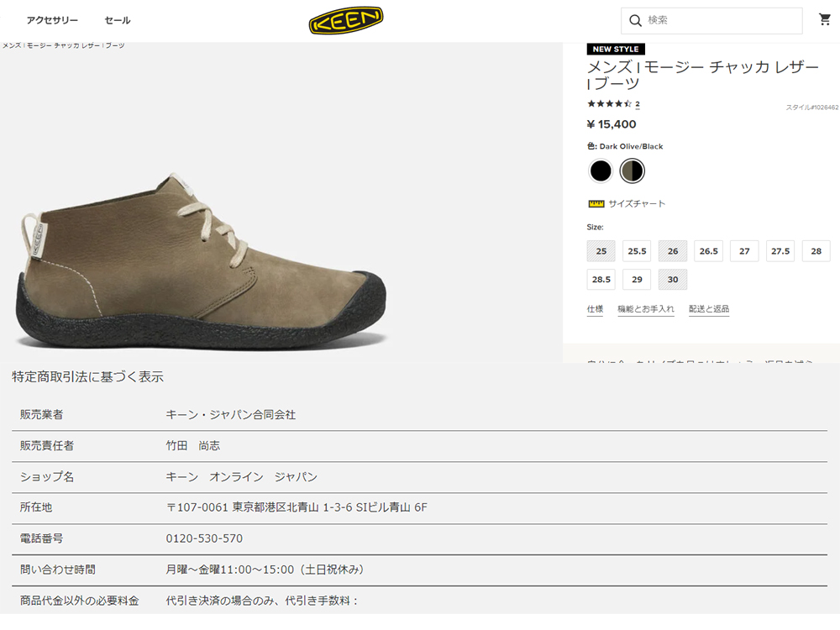This screenshot has width=840, height=630.
Task: Open the 配送と返品 link
Action: [709, 309]
